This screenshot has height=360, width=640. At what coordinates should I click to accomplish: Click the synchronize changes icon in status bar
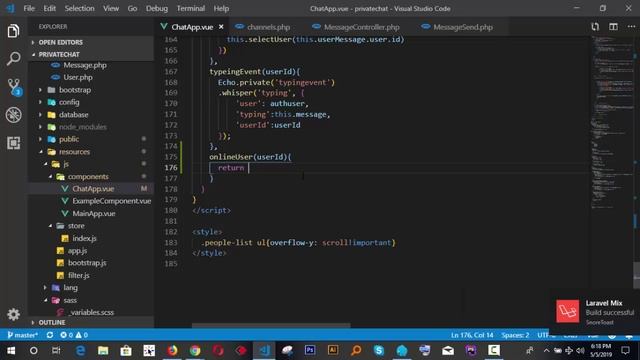point(50,335)
